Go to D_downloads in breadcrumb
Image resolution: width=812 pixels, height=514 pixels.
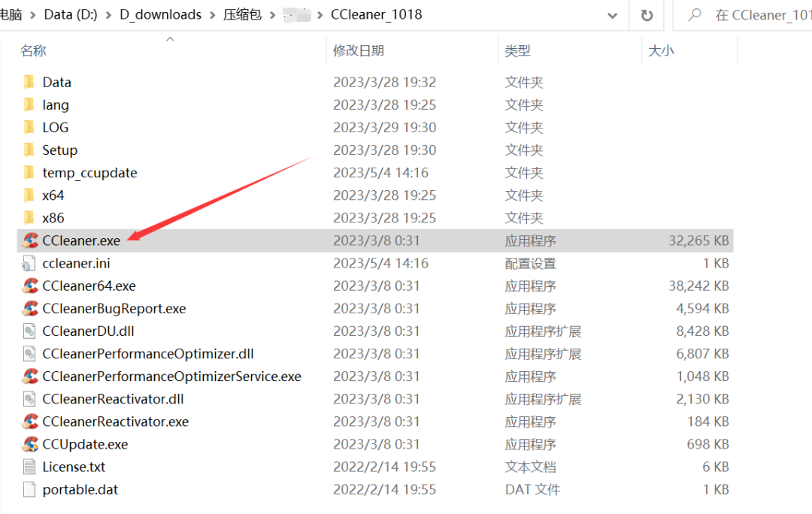[x=161, y=14]
